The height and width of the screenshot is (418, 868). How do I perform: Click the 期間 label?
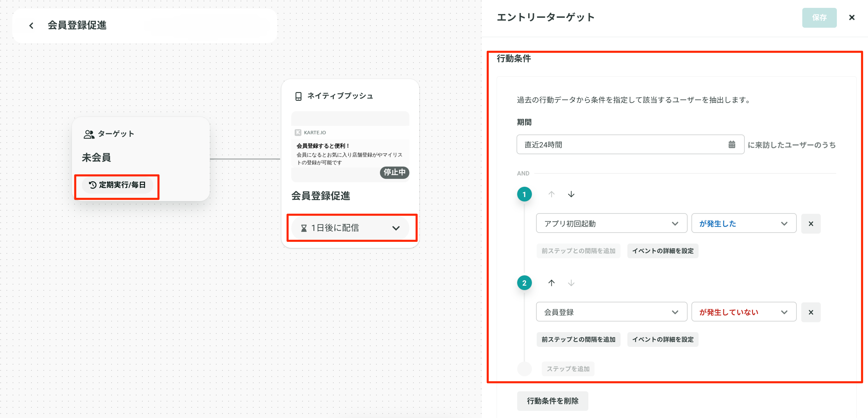524,122
